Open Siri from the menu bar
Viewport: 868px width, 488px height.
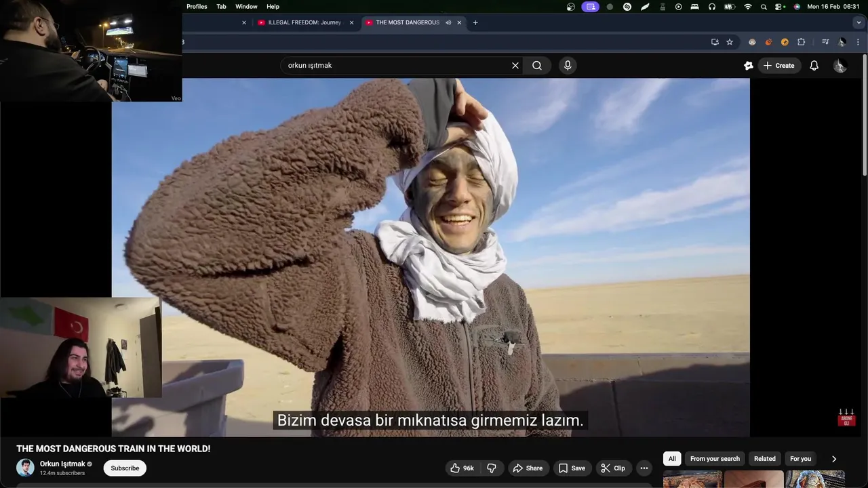797,7
